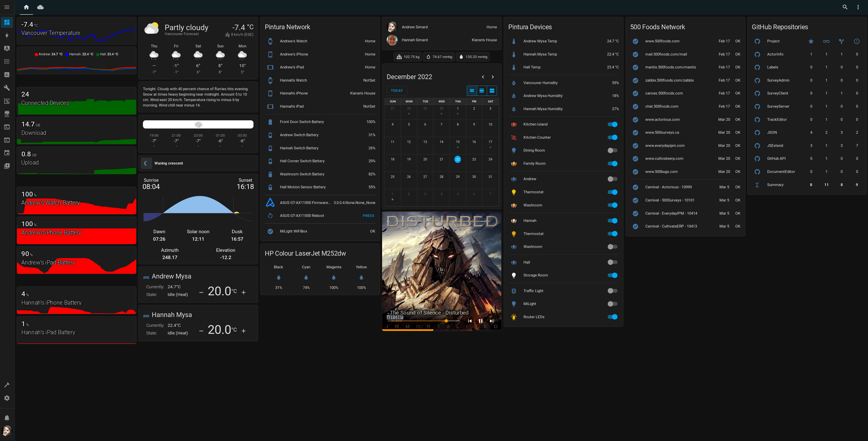Select calendar month grid view

point(472,91)
